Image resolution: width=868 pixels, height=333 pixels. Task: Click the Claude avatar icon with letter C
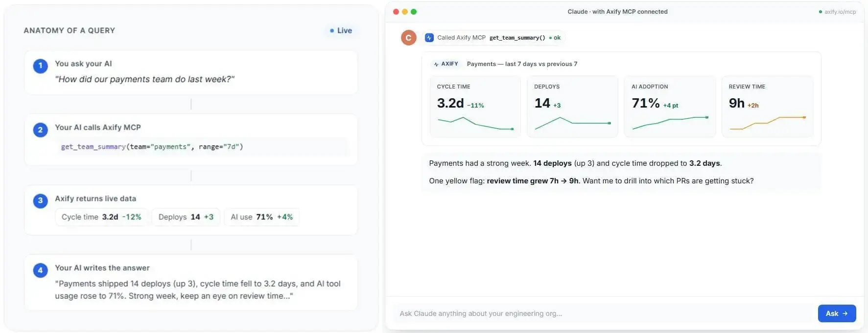click(408, 38)
